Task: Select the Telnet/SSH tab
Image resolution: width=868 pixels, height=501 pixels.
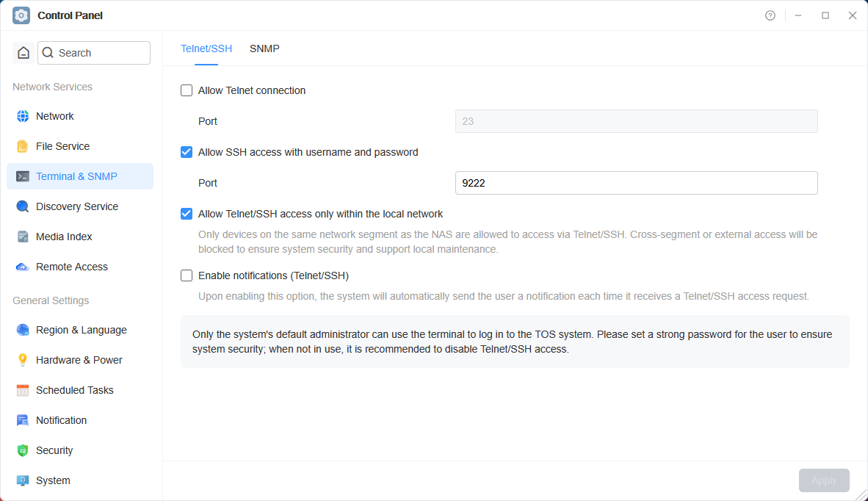Action: [206, 48]
